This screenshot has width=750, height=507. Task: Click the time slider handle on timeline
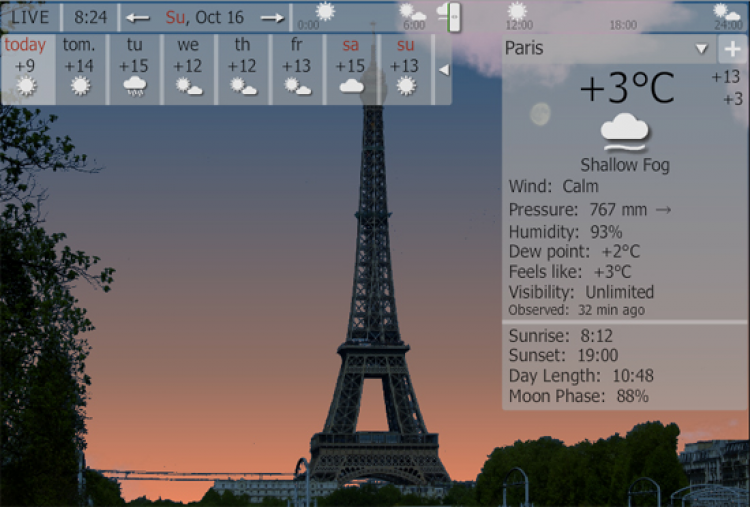[x=454, y=17]
